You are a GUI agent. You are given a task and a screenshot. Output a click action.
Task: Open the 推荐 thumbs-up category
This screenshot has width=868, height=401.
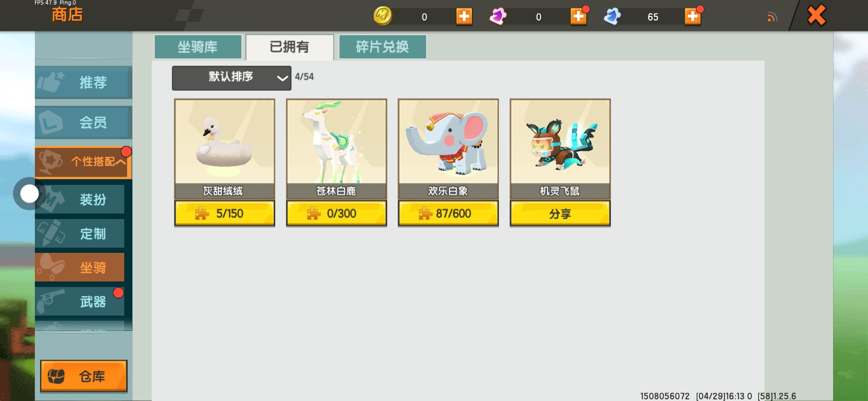click(x=83, y=82)
